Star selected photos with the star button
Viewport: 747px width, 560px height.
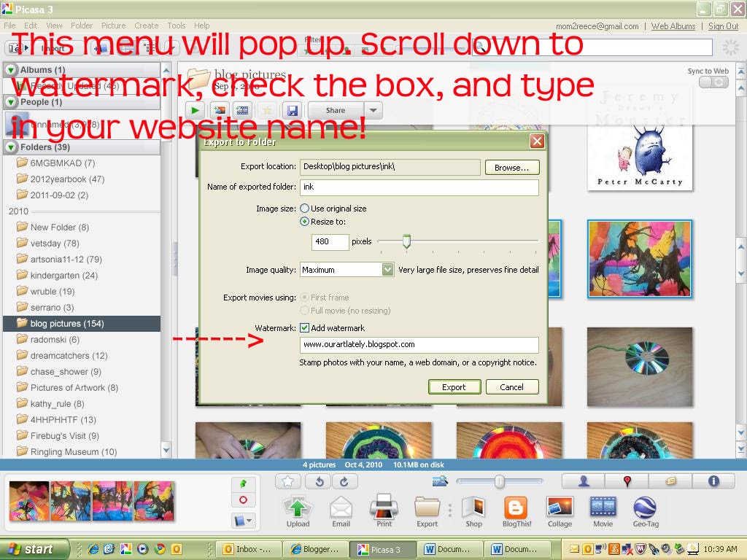pyautogui.click(x=287, y=481)
